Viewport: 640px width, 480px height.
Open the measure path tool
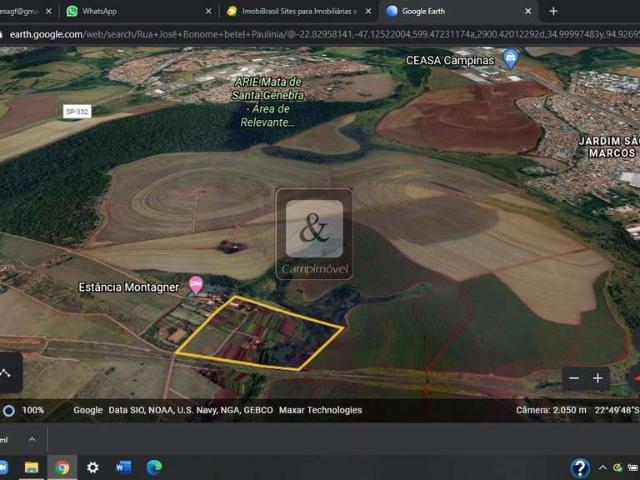[7, 373]
